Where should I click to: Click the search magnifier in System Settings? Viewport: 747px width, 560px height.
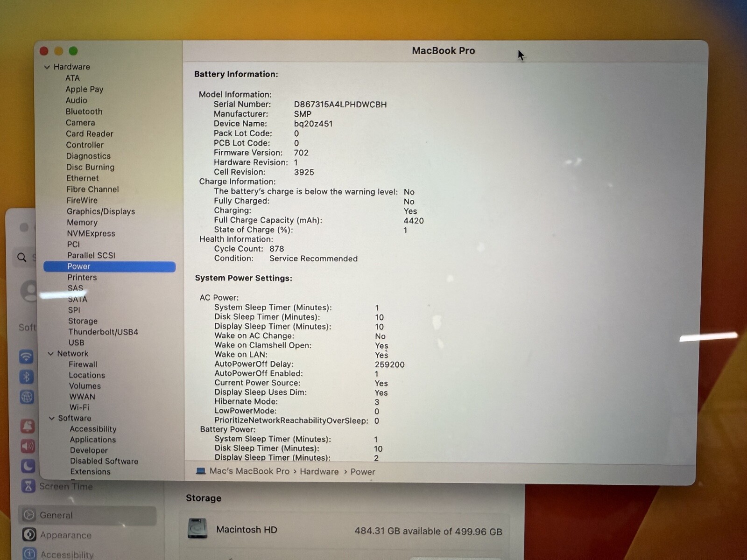point(21,257)
